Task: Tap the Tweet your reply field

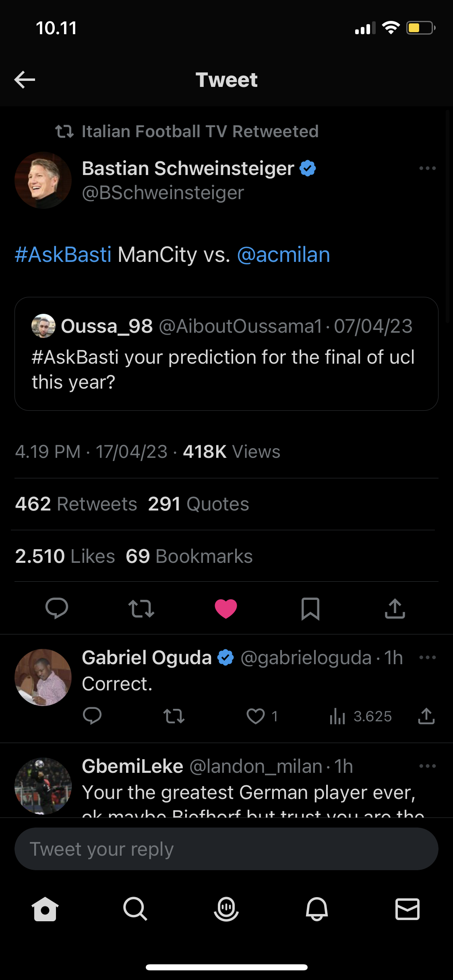Action: pos(226,849)
